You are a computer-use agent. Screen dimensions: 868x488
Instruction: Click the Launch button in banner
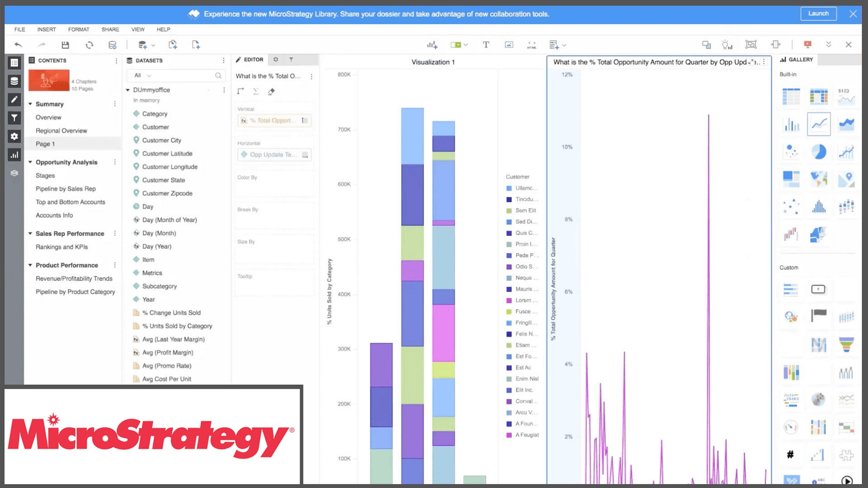(x=818, y=14)
